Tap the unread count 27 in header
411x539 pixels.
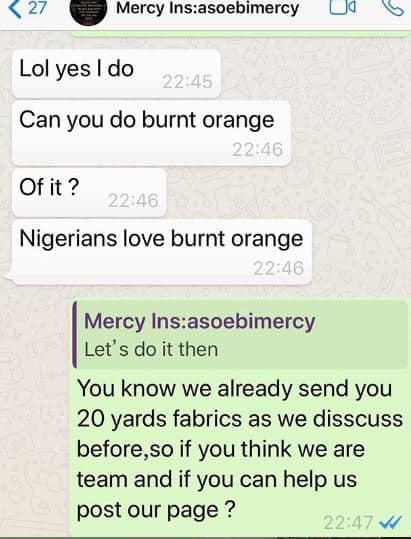click(x=37, y=8)
